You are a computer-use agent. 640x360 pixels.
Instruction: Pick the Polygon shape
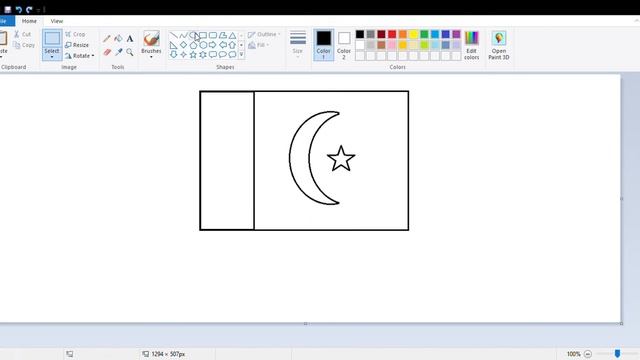(x=222, y=36)
